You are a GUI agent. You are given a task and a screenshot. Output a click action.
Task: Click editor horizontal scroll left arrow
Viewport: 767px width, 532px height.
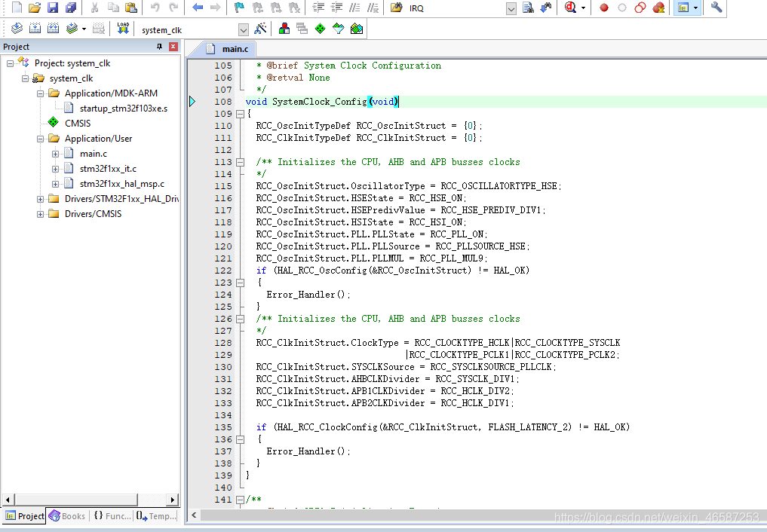194,515
